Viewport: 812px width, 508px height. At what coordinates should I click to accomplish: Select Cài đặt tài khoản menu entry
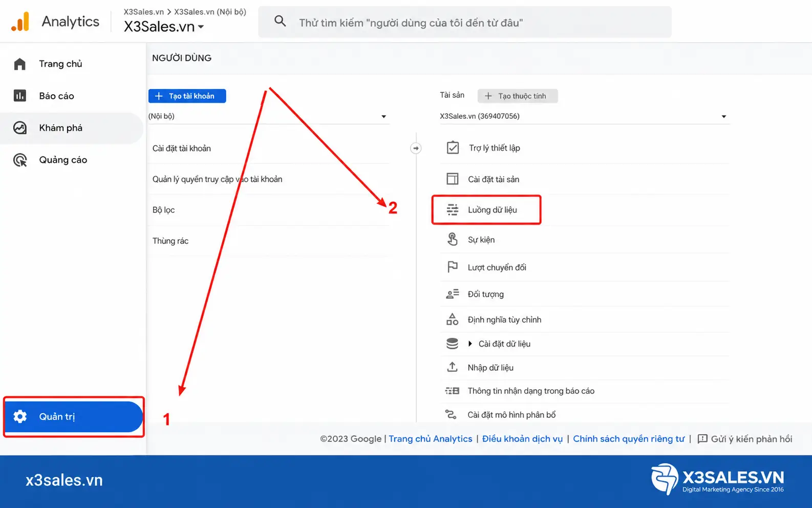click(x=268, y=149)
